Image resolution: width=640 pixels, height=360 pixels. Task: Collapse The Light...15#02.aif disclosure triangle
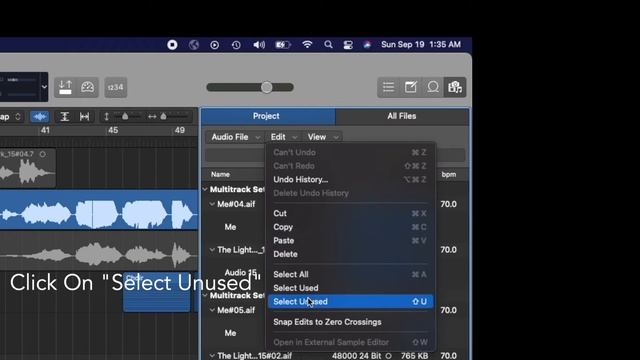(212, 356)
